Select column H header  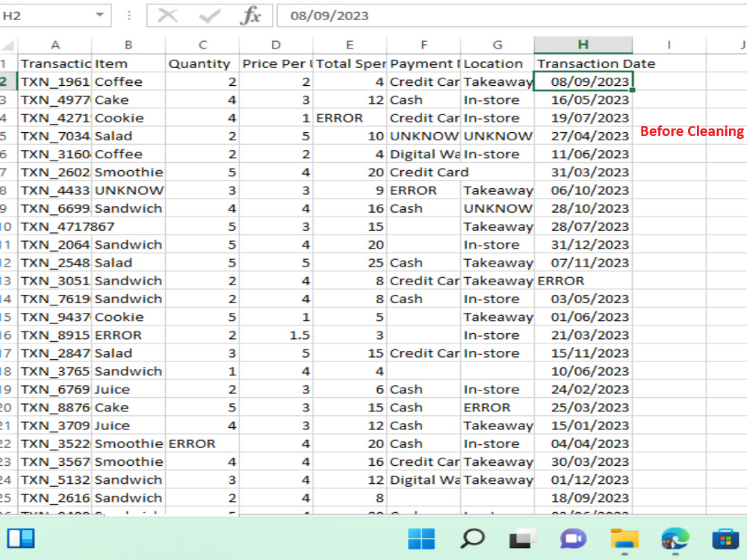click(x=583, y=46)
